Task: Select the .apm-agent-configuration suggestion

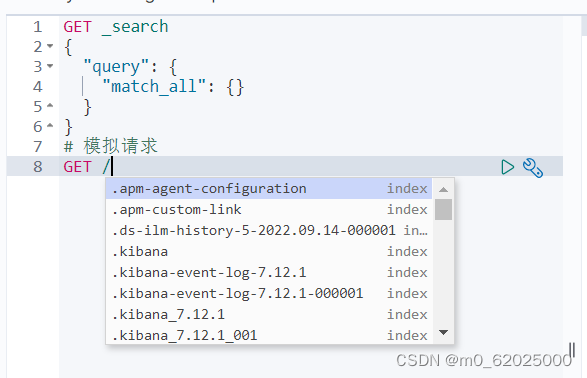Action: tap(269, 189)
